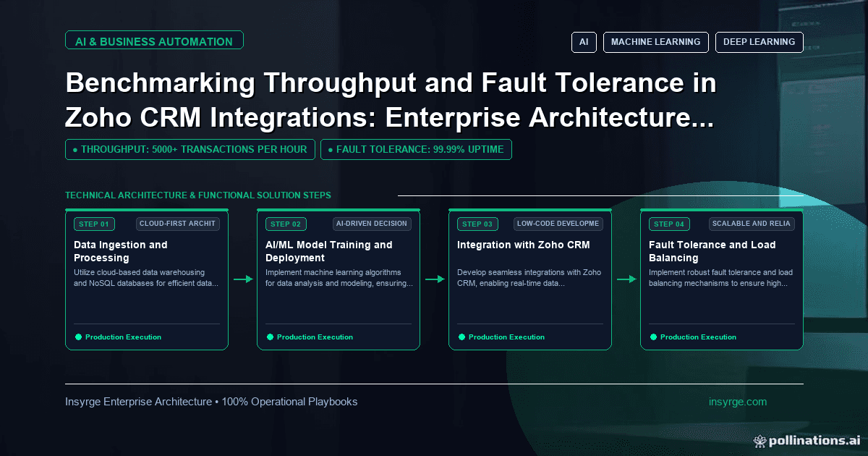Click the STEP 01 badge
The height and width of the screenshot is (456, 868).
point(94,224)
